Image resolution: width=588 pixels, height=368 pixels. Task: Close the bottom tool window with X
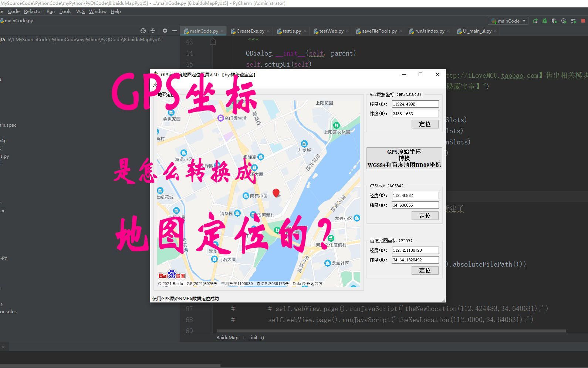click(x=3, y=347)
